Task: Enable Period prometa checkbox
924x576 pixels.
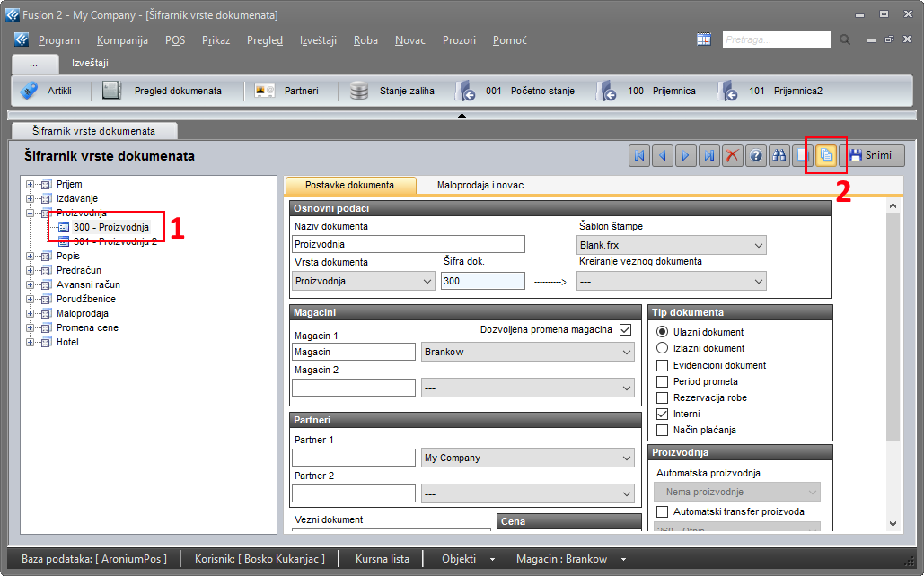Action: point(663,381)
